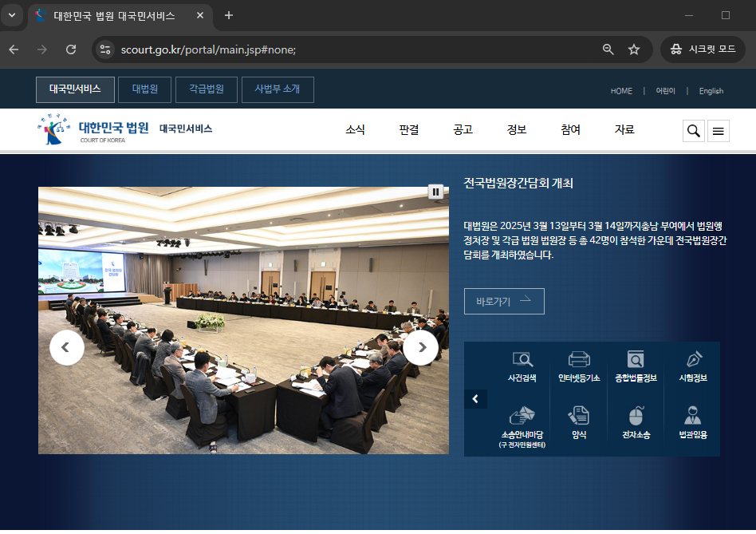
Task: Collapse the quick links icon panel
Action: [475, 398]
